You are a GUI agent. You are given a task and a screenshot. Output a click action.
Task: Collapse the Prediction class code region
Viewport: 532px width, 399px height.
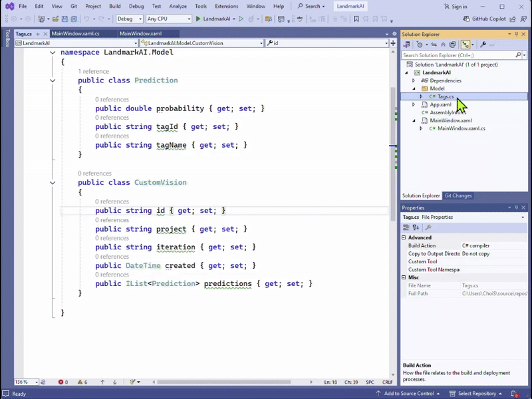pyautogui.click(x=53, y=80)
